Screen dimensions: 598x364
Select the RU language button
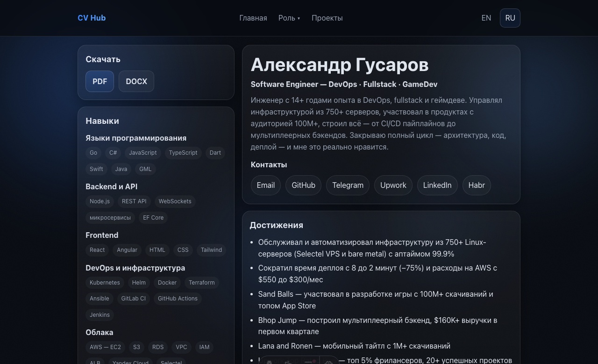[510, 18]
